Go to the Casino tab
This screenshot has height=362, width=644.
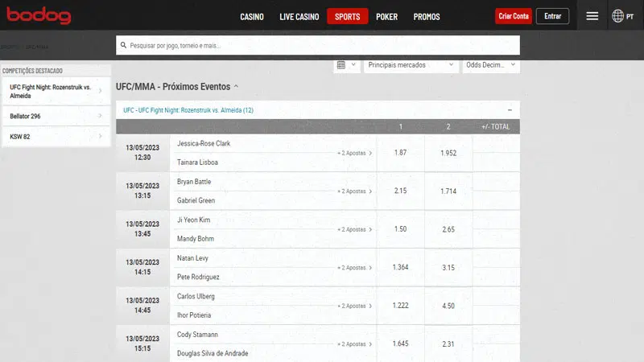[252, 16]
